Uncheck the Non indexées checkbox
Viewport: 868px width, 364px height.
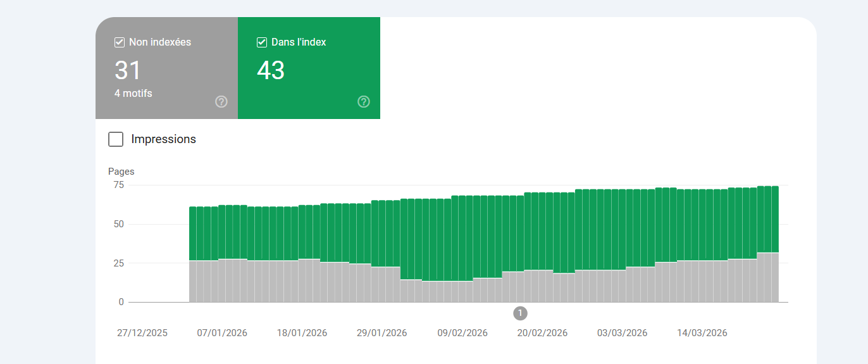[x=119, y=42]
